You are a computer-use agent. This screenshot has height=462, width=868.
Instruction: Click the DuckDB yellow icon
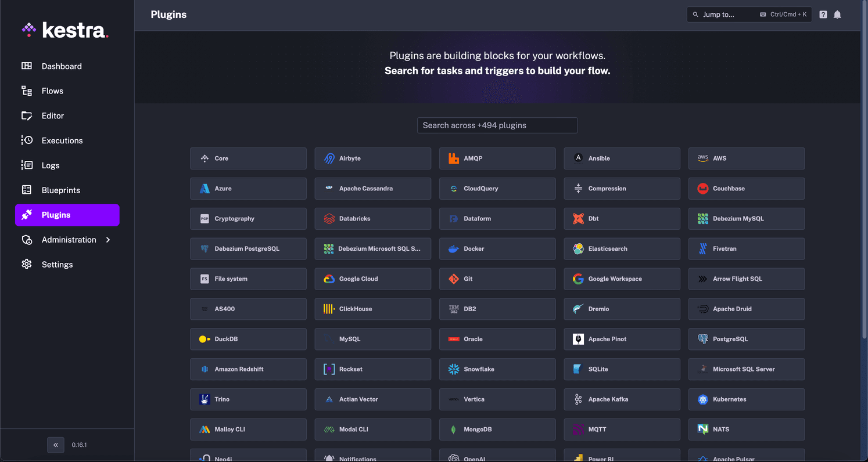pyautogui.click(x=205, y=340)
